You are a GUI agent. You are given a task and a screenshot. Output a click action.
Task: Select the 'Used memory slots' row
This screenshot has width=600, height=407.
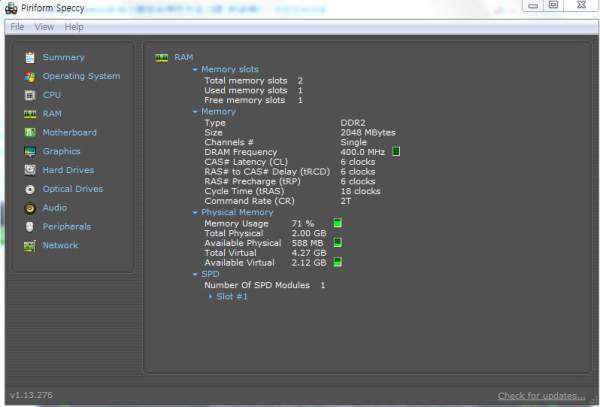coord(253,90)
